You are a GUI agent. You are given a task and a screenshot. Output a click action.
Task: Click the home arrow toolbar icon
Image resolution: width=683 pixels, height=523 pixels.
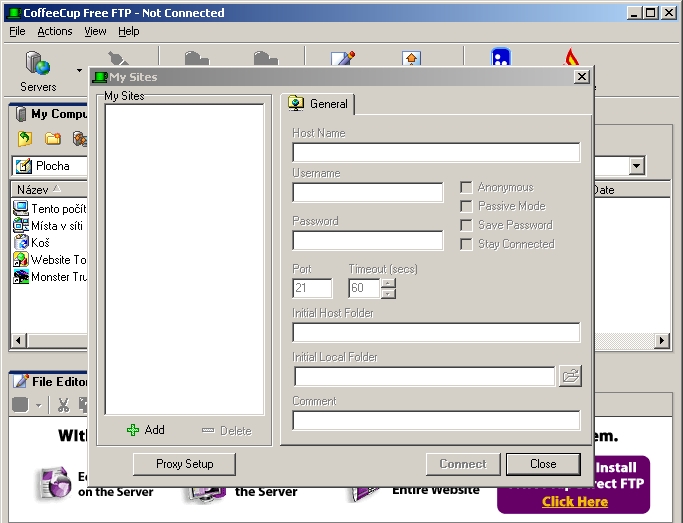coord(411,58)
